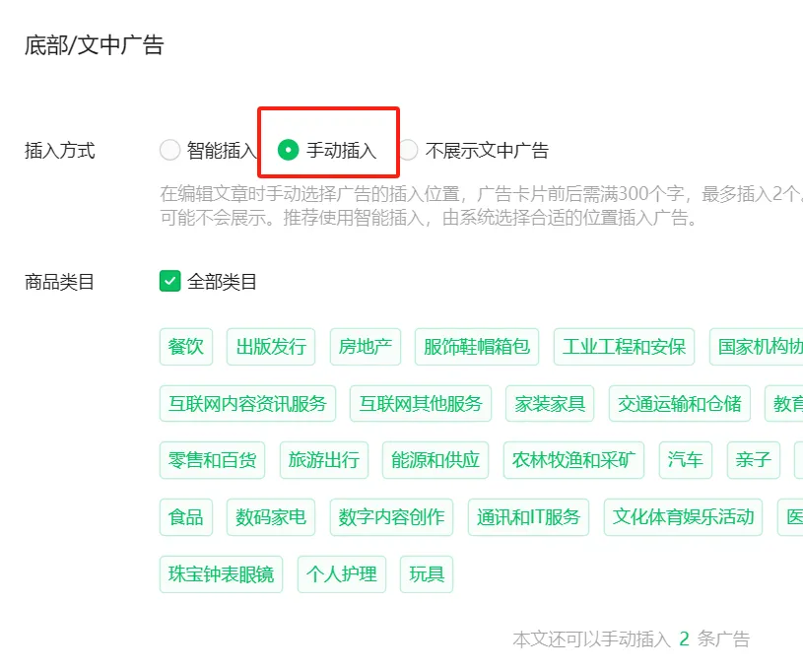Image resolution: width=803 pixels, height=672 pixels.
Task: Click the 餐饮 category tag
Action: point(186,347)
